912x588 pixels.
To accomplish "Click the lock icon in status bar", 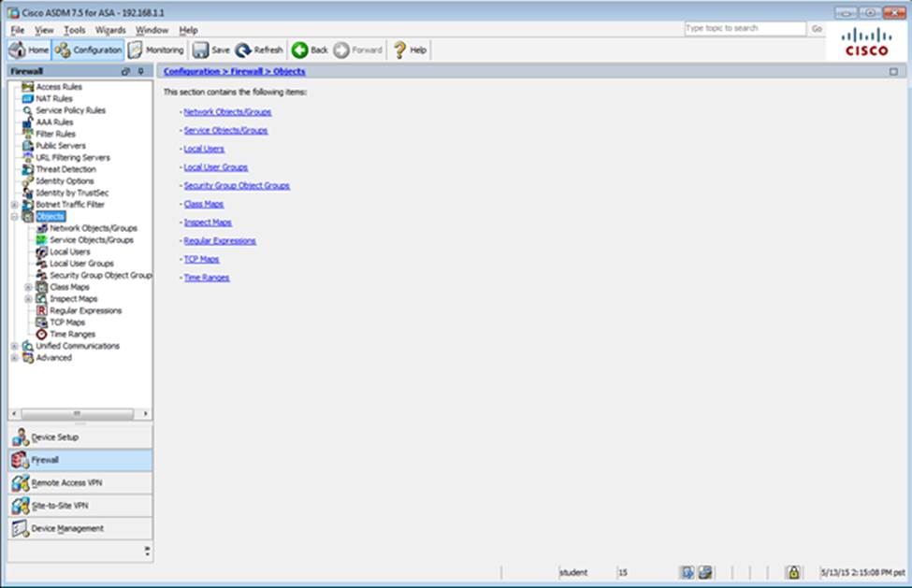I will (792, 571).
